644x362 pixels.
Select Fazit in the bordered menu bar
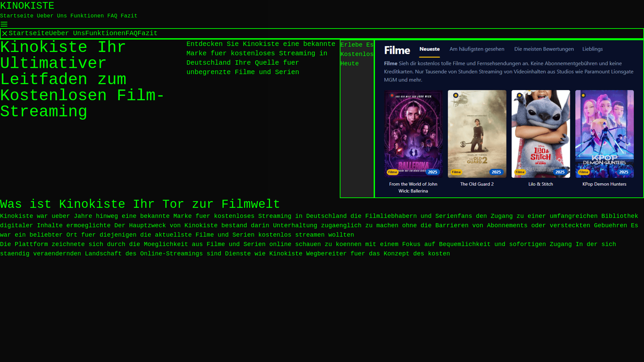click(x=148, y=34)
